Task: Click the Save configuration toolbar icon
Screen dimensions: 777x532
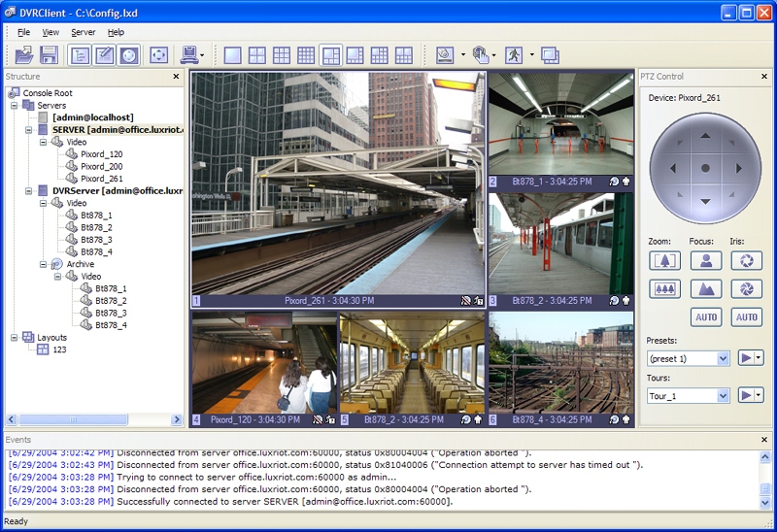Action: [48, 55]
